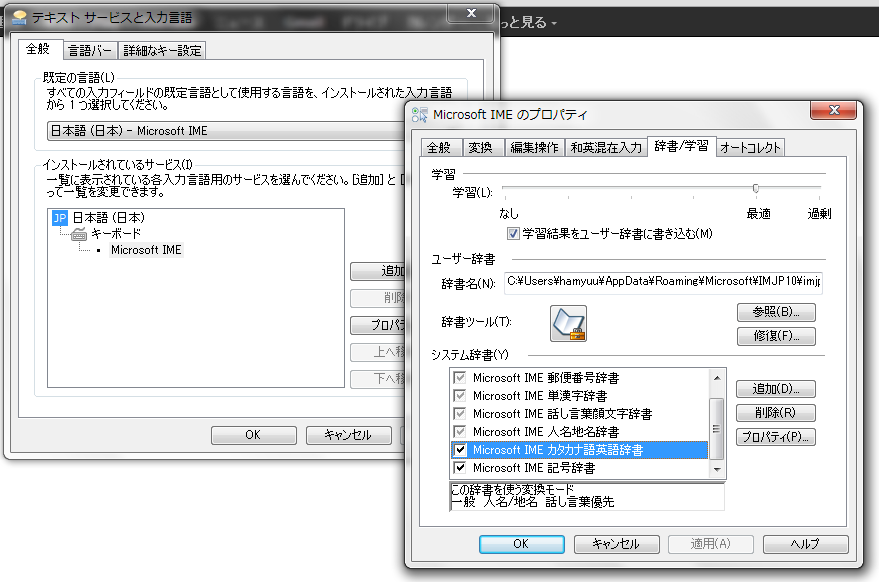The height and width of the screenshot is (582, 879).
Task: Click the 辞書名 path input field
Action: point(663,282)
